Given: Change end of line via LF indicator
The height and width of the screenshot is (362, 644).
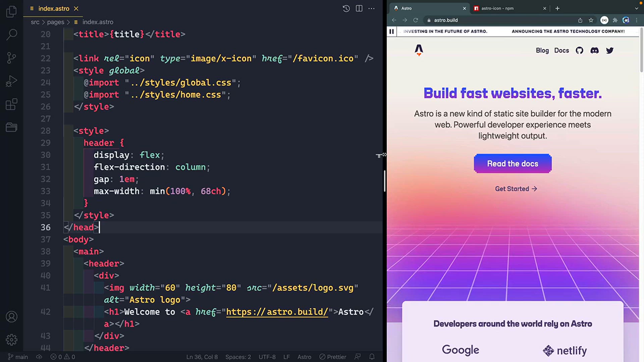Looking at the screenshot, I should (x=286, y=357).
